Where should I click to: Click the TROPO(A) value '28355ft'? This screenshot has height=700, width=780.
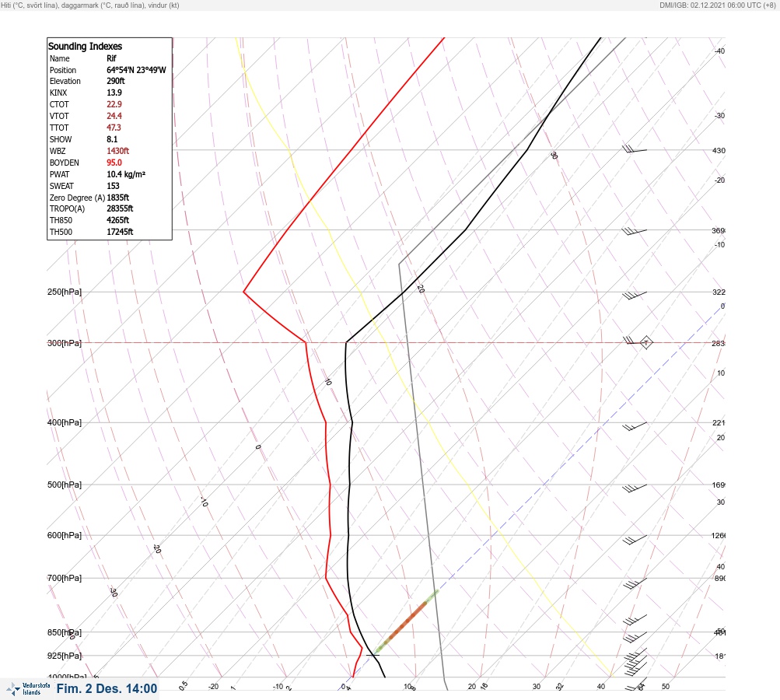point(120,208)
